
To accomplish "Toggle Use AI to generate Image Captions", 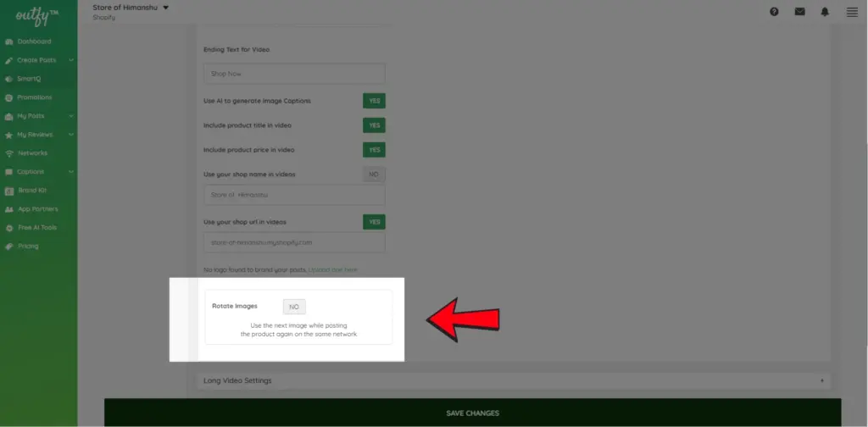I will point(374,101).
